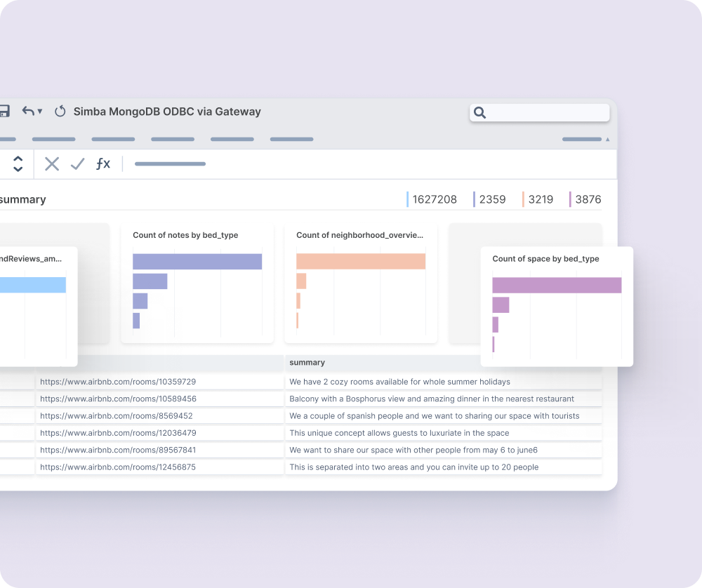The image size is (702, 588).
Task: Click the collapse arrow at the ribbon's right edge
Action: click(607, 139)
